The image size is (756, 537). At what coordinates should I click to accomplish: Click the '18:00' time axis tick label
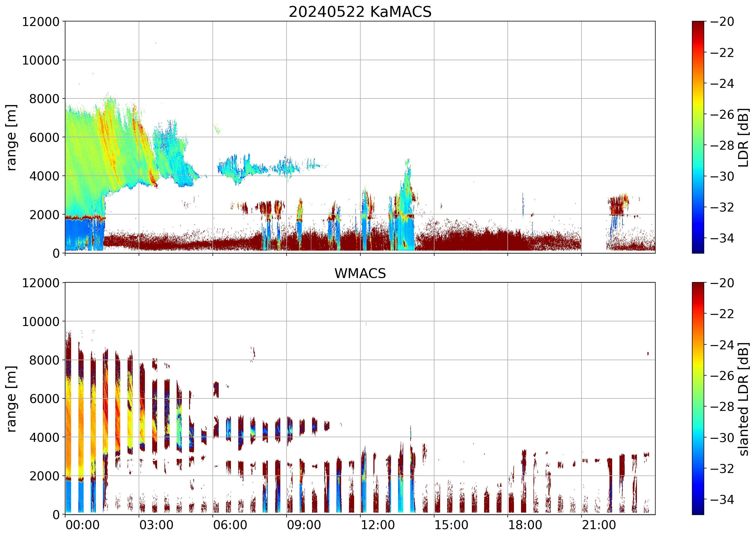click(x=525, y=525)
